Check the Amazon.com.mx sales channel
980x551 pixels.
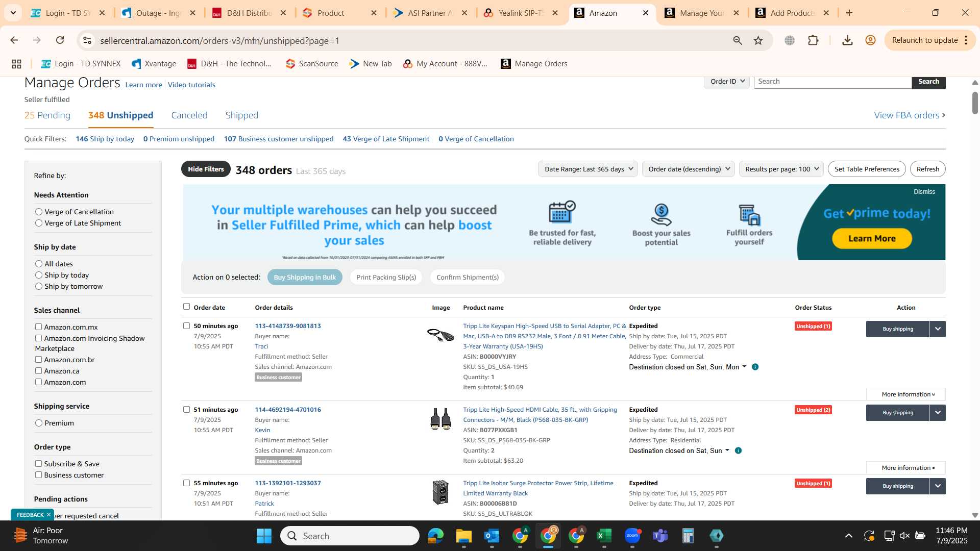coord(38,327)
